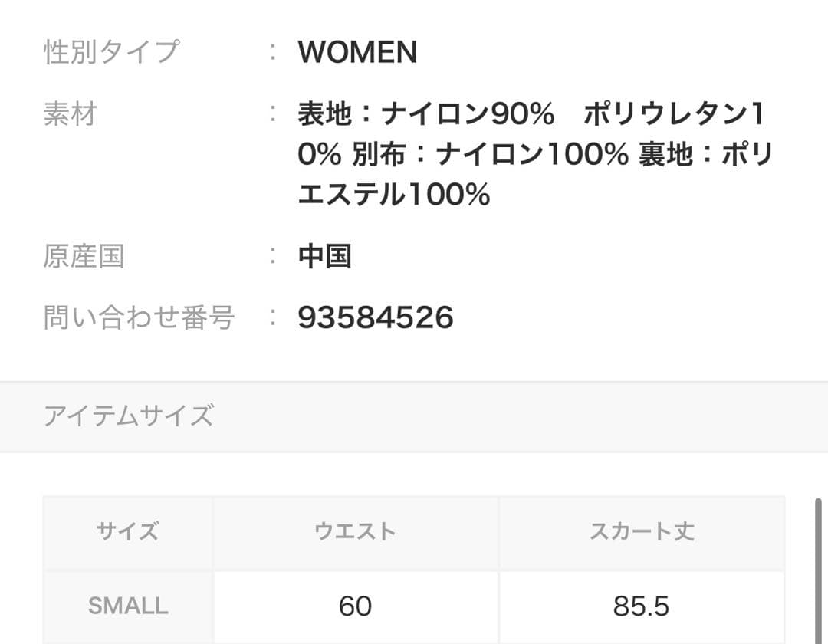Click the 問い合わせ番号 label
This screenshot has height=644, width=828.
[139, 317]
